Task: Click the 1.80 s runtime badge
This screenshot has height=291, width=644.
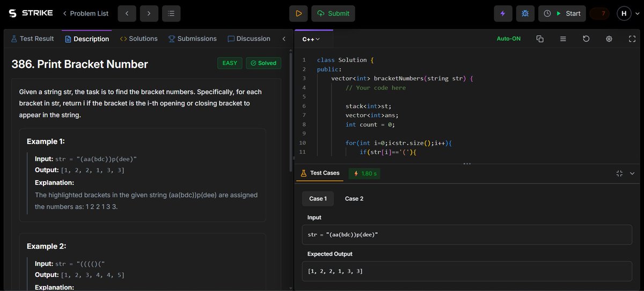Action: point(365,174)
